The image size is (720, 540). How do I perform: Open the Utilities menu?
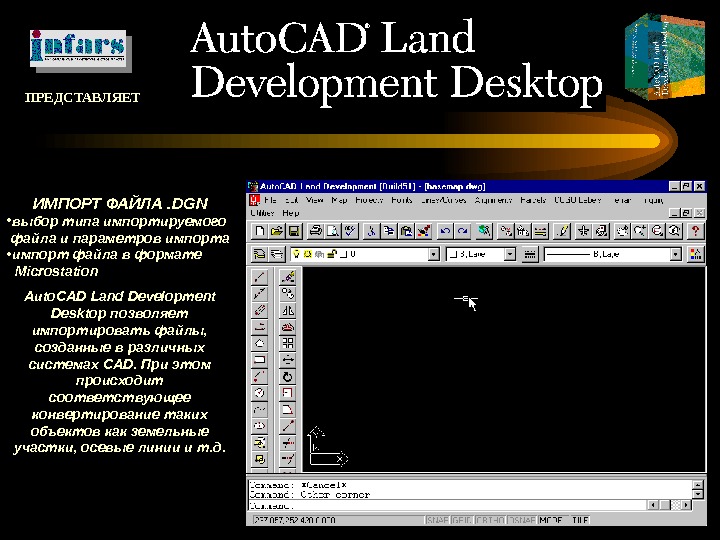click(x=263, y=213)
